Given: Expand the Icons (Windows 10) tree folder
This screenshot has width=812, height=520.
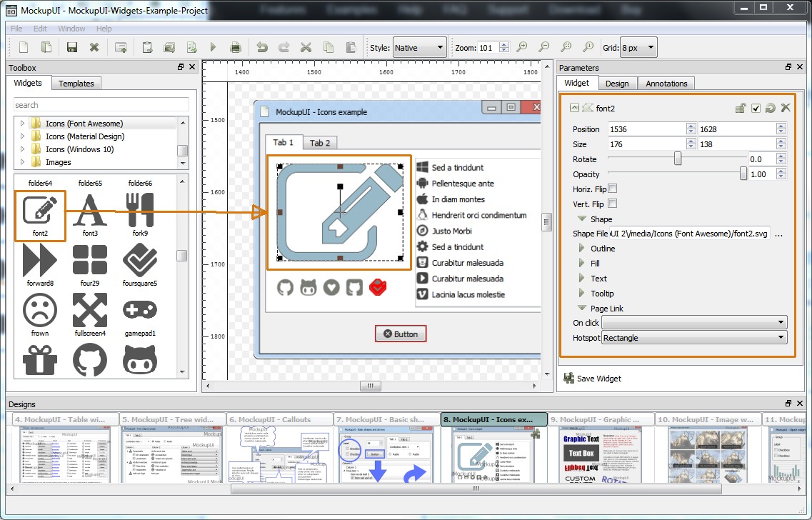Looking at the screenshot, I should tap(22, 149).
